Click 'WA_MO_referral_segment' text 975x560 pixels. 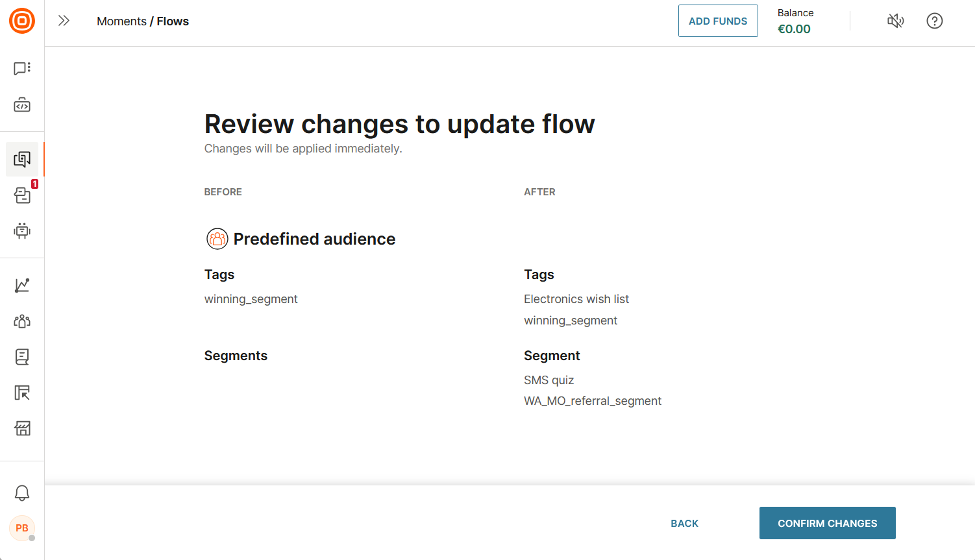pyautogui.click(x=593, y=401)
